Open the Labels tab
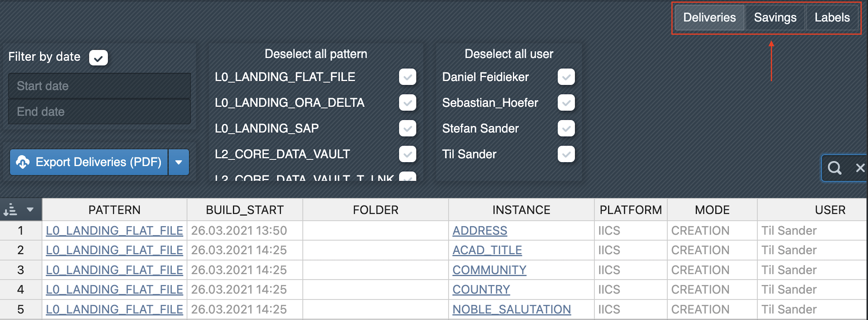 (x=832, y=17)
